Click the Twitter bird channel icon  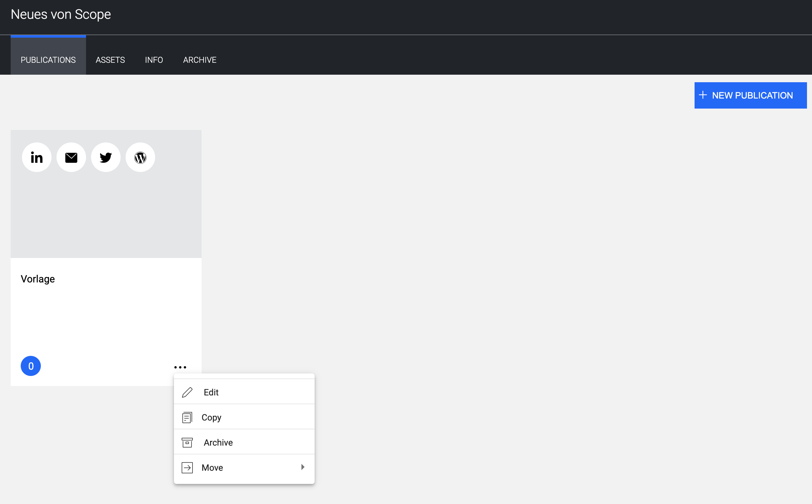pyautogui.click(x=106, y=157)
